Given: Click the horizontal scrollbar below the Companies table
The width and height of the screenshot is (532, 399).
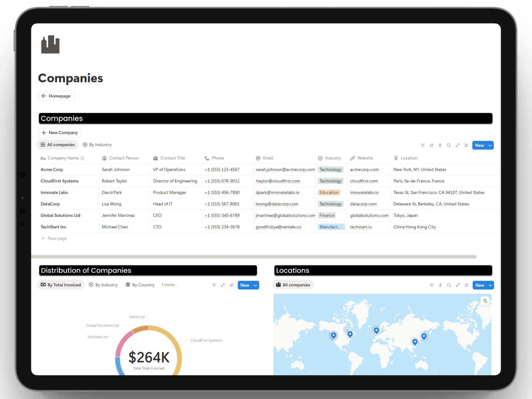Looking at the screenshot, I should click(x=254, y=257).
